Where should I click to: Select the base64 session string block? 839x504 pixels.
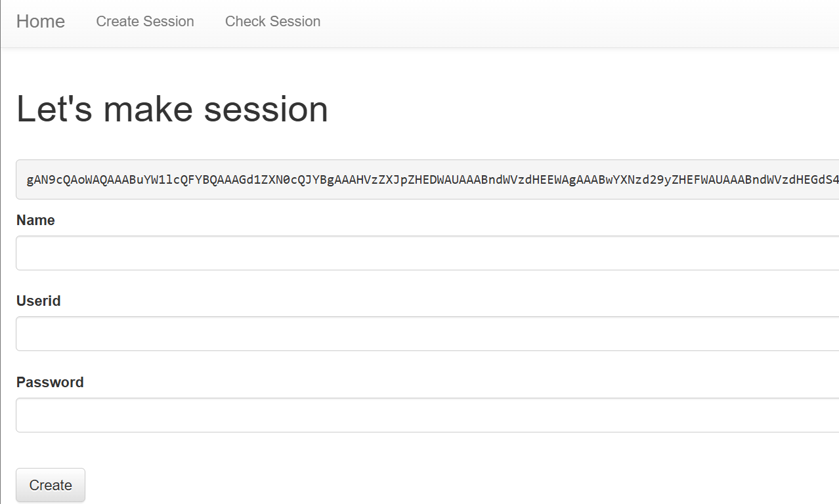pos(427,179)
